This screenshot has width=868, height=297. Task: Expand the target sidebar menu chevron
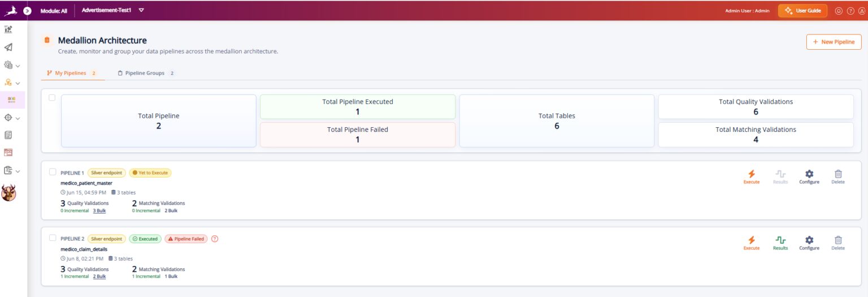(x=18, y=118)
